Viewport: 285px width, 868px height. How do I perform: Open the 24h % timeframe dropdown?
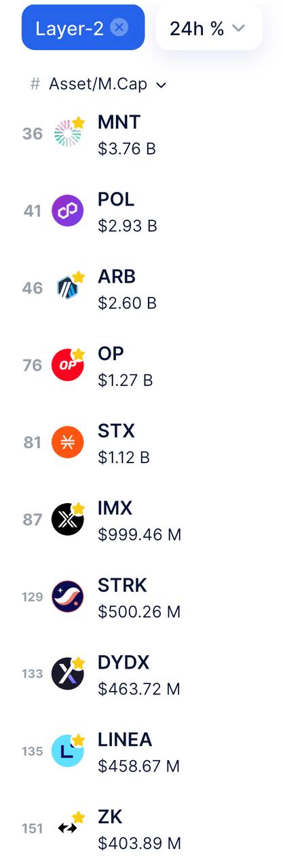[x=209, y=28]
